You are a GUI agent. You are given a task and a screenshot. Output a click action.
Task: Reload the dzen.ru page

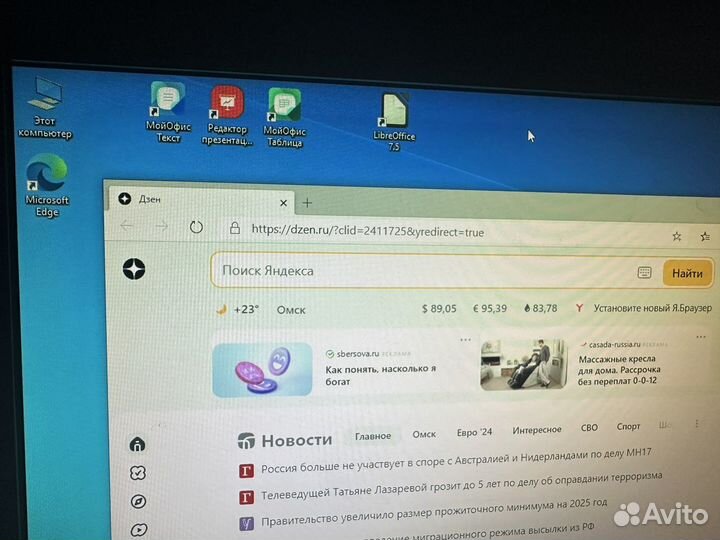[x=196, y=227]
